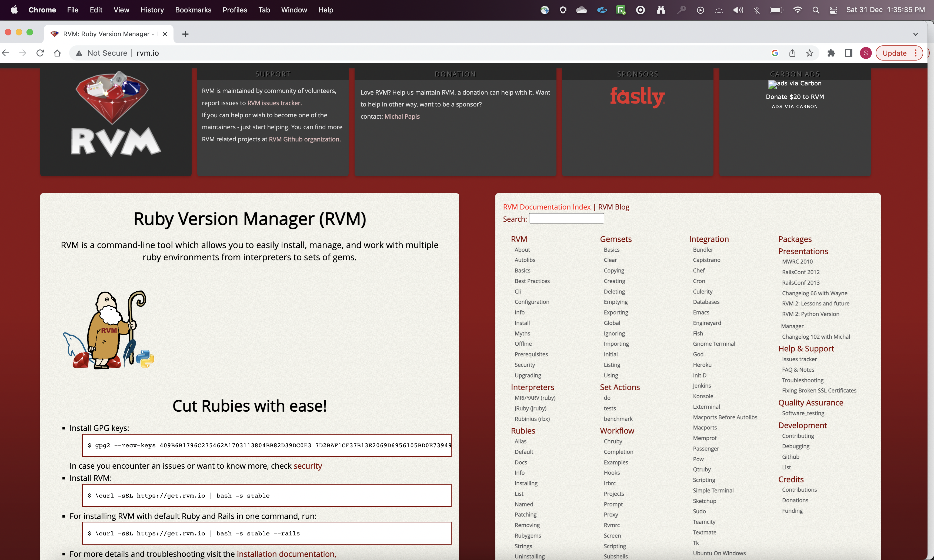
Task: Open the History menu
Action: (152, 10)
